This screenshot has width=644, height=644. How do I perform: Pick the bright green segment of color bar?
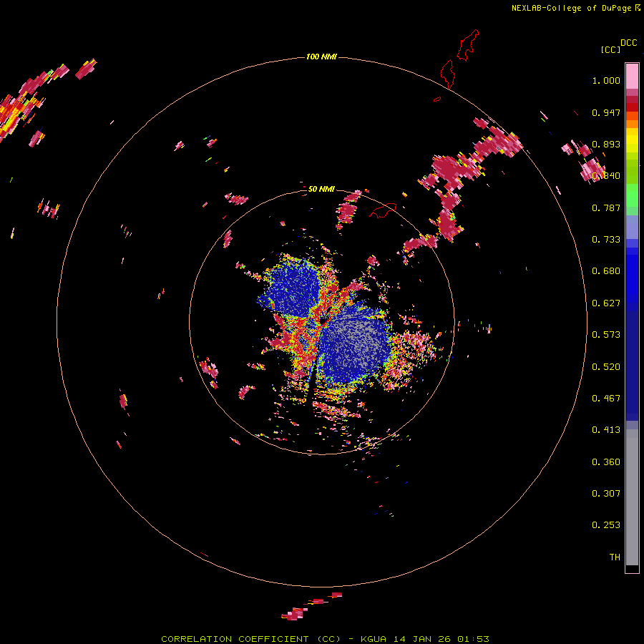pos(632,195)
